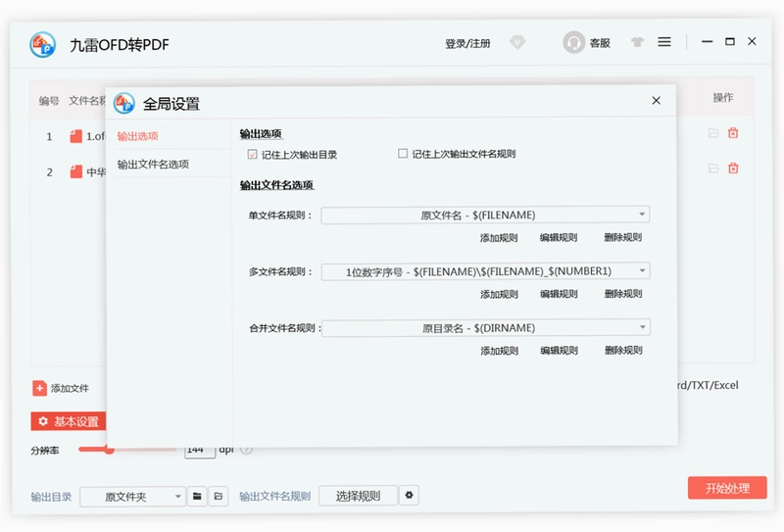
Task: Open the VIP diamond icon
Action: point(517,42)
